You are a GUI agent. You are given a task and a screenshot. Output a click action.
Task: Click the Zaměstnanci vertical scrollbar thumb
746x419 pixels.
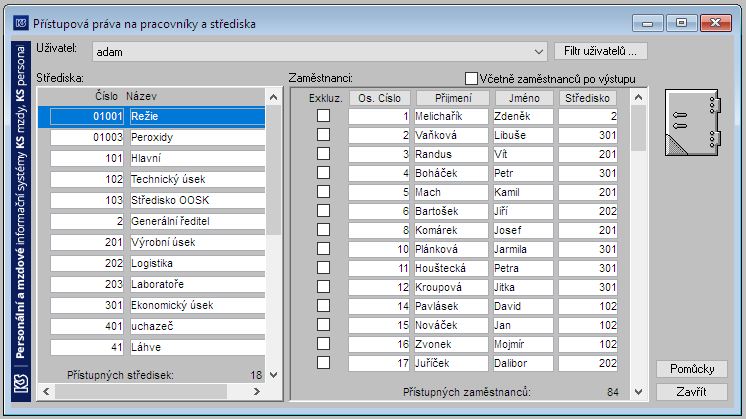point(638,128)
